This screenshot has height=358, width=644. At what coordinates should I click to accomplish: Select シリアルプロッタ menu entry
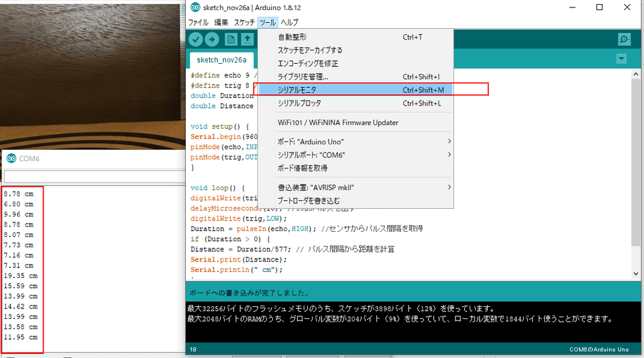tap(299, 103)
